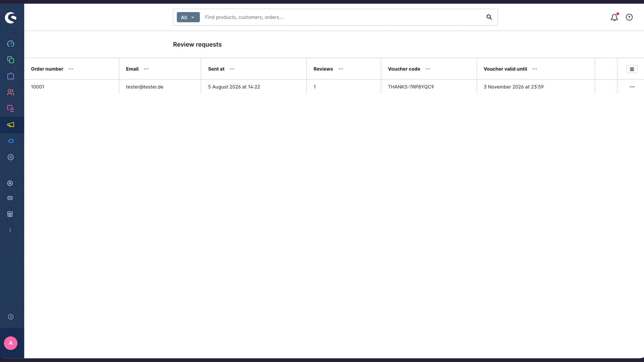Open the Extensions plug icon
This screenshot has width=644, height=362.
pos(11,141)
